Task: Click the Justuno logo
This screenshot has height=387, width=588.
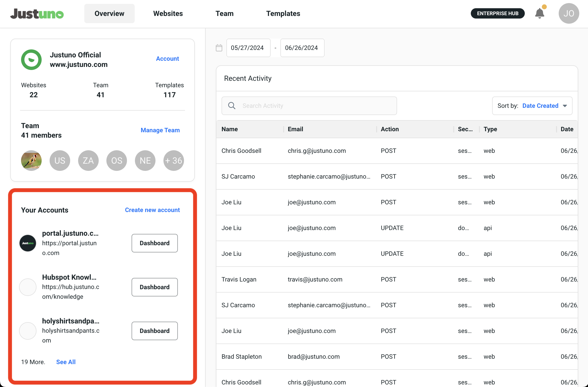Action: coord(37,14)
